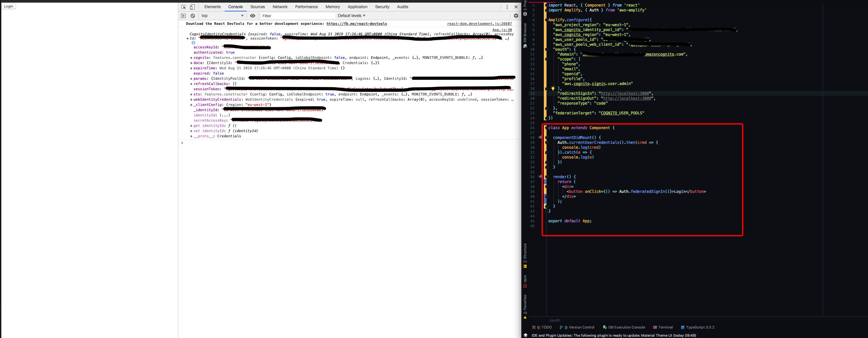Toggle the device toolbar icon

coord(192,7)
